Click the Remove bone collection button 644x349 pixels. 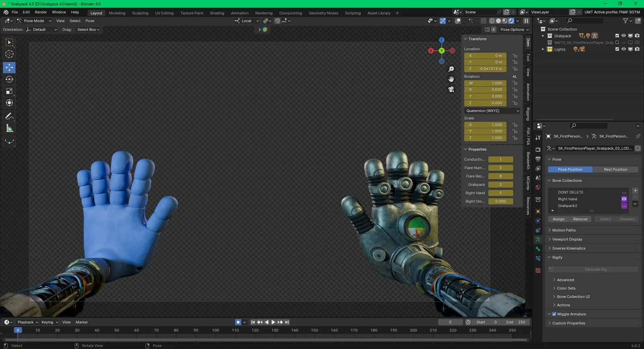pyautogui.click(x=580, y=219)
